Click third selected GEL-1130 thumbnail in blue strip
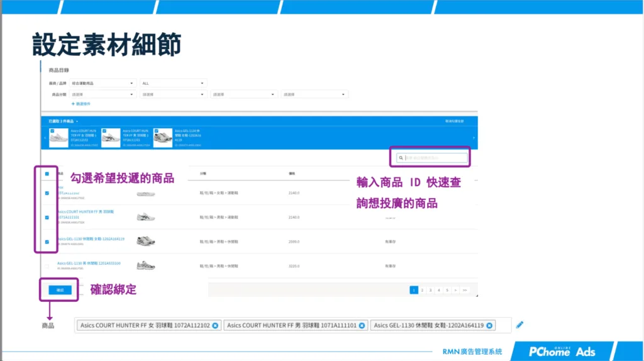The width and height of the screenshot is (644, 361). 163,138
